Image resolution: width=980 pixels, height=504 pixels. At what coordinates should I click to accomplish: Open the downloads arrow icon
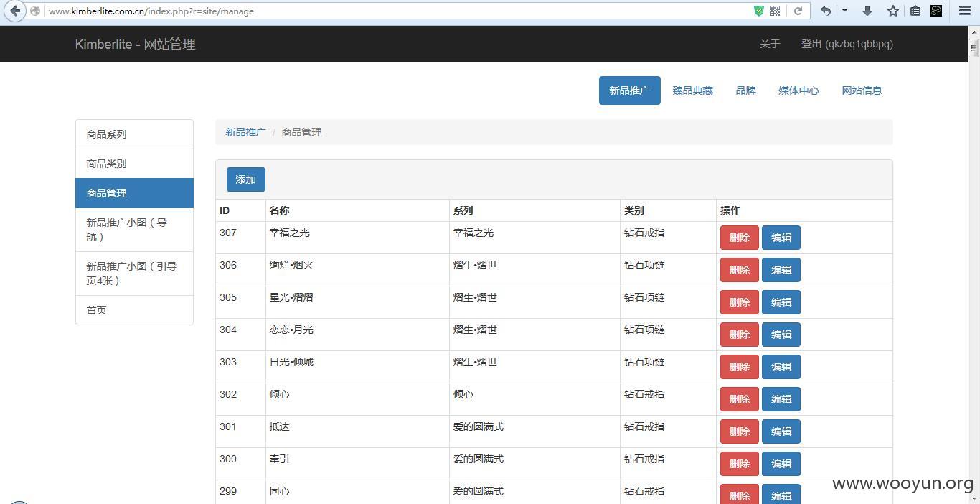click(x=867, y=11)
